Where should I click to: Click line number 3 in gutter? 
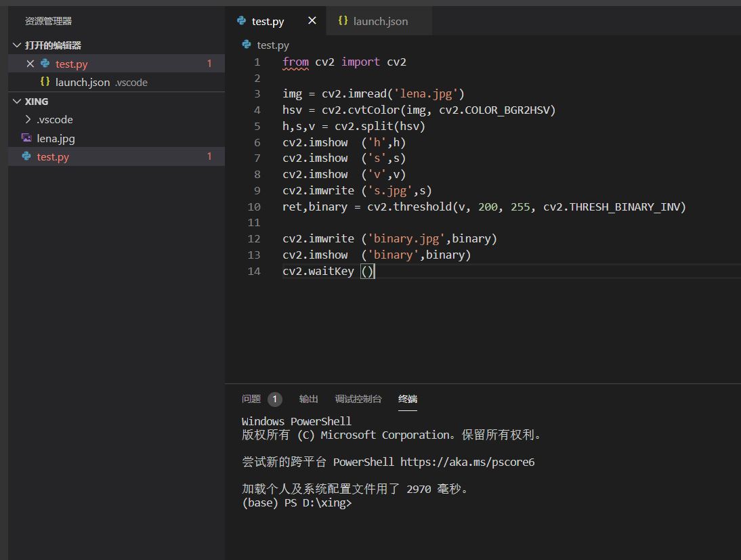[x=257, y=93]
